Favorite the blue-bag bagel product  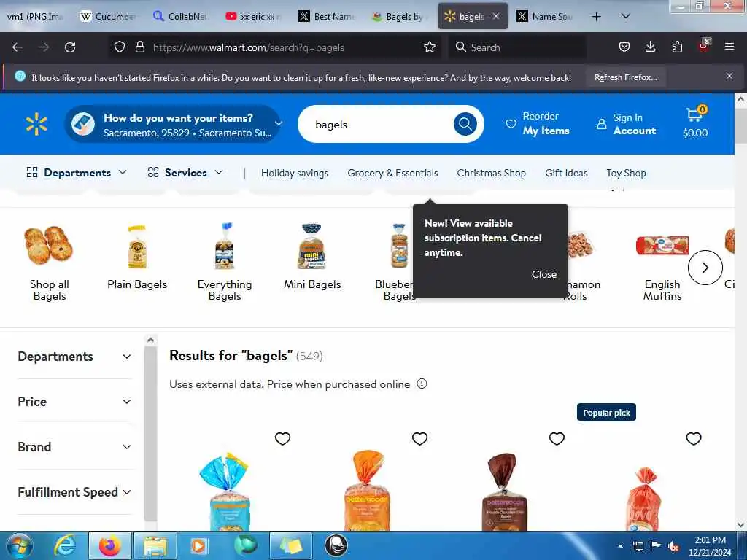click(x=282, y=438)
